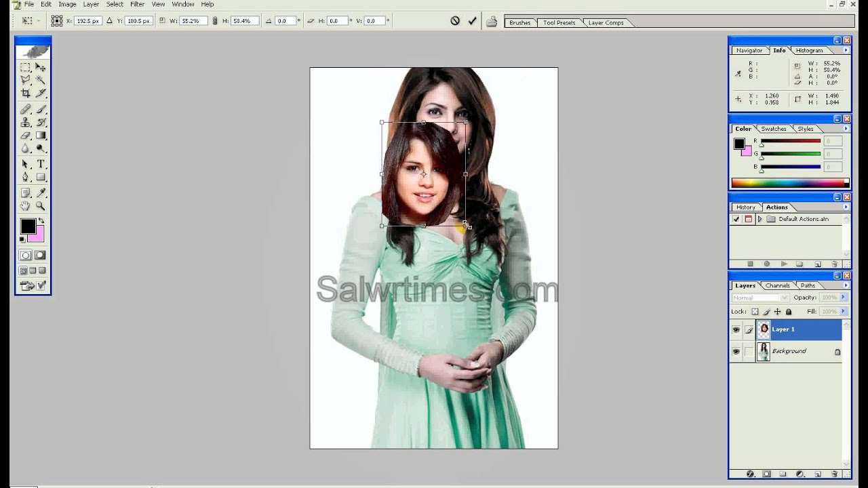Jump to ImageReady button in toolbox
Viewport: 868px width, 488px height.
coord(28,286)
